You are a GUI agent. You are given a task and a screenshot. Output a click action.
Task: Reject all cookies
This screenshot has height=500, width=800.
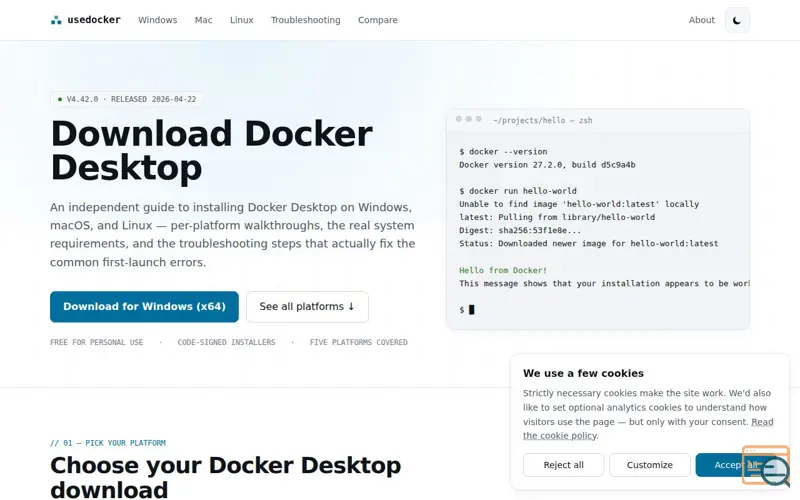tap(563, 465)
